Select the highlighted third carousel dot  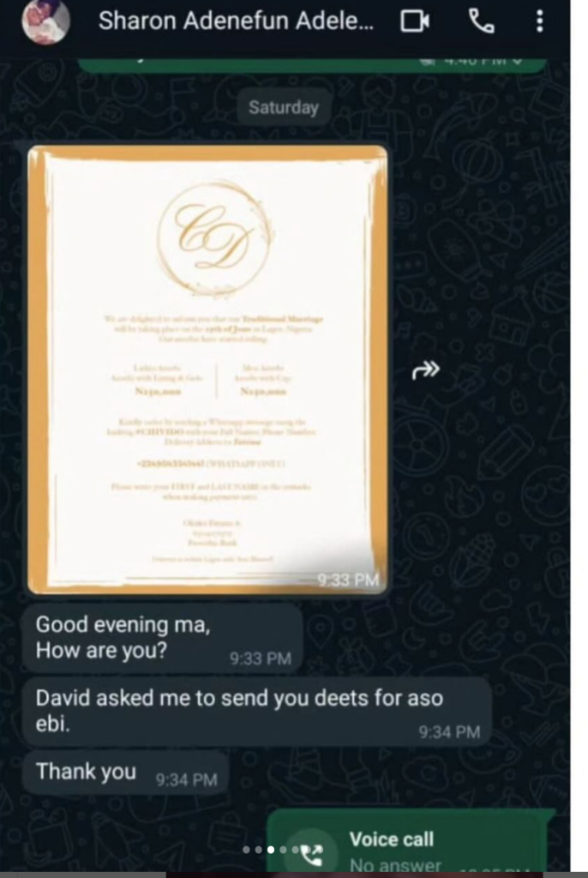271,850
